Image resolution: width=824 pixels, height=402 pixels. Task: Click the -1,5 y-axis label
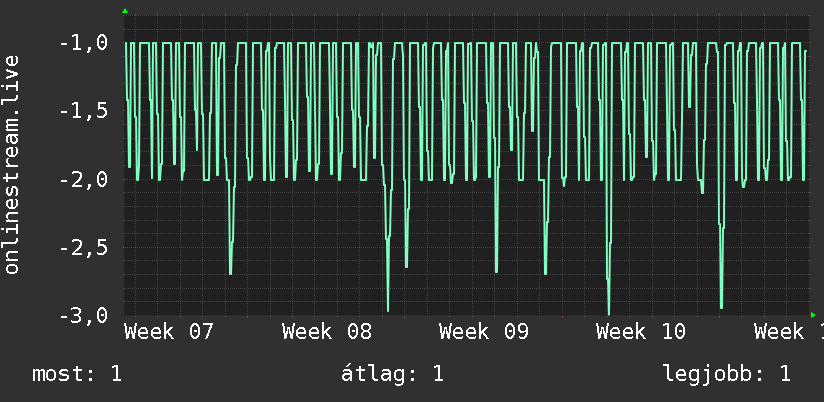(x=83, y=111)
